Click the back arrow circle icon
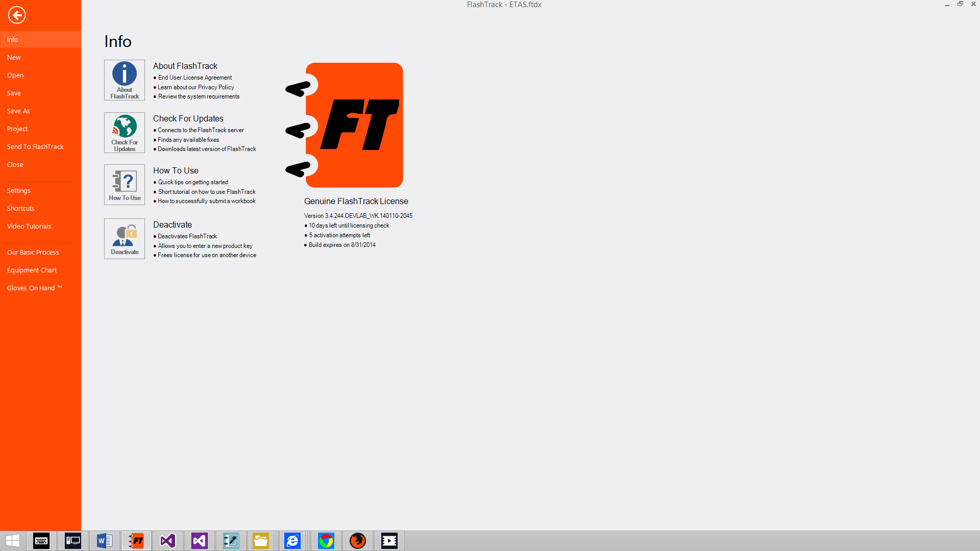980x551 pixels. pyautogui.click(x=17, y=15)
